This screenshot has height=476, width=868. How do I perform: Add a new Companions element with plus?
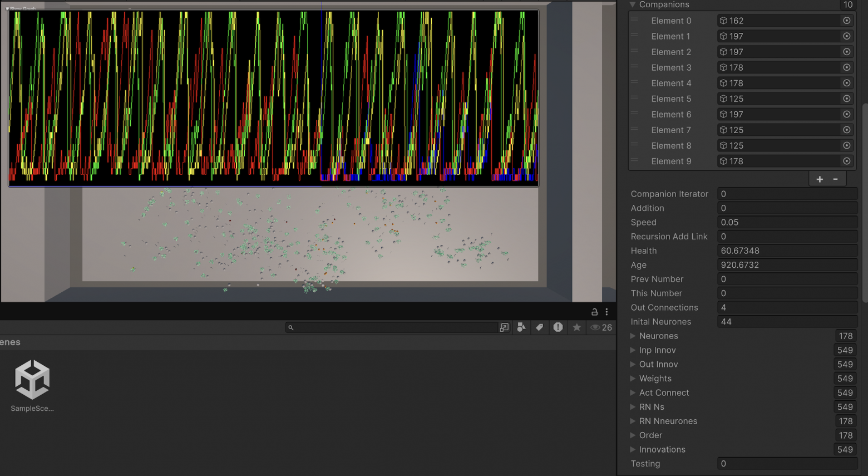click(820, 179)
